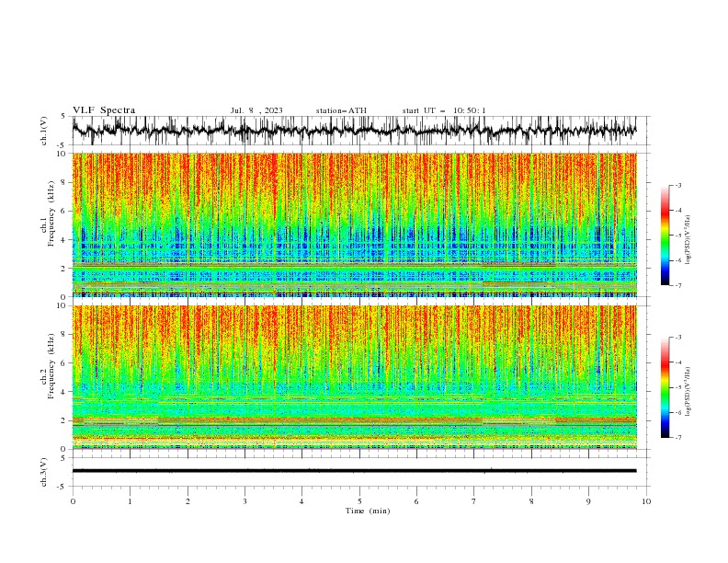The width and height of the screenshot is (728, 563).
Task: Click the ch.2 colorbar "log(PSD)(V²/Hz)" label
Action: click(x=688, y=392)
